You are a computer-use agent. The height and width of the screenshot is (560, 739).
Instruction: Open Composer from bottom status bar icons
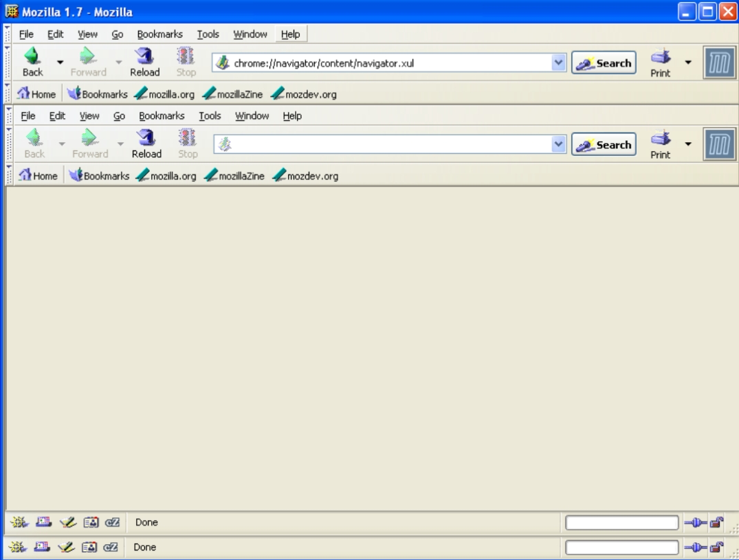click(66, 547)
